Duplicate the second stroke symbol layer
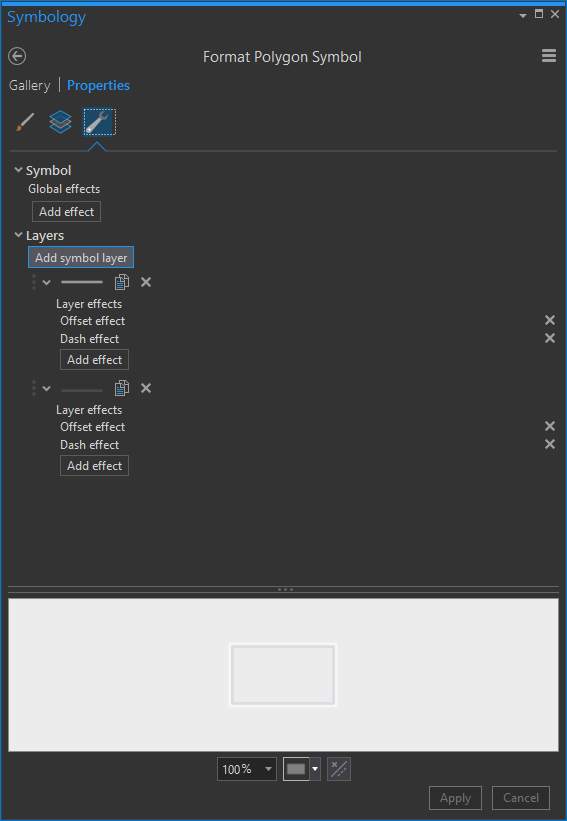Viewport: 567px width, 821px height. tap(121, 388)
